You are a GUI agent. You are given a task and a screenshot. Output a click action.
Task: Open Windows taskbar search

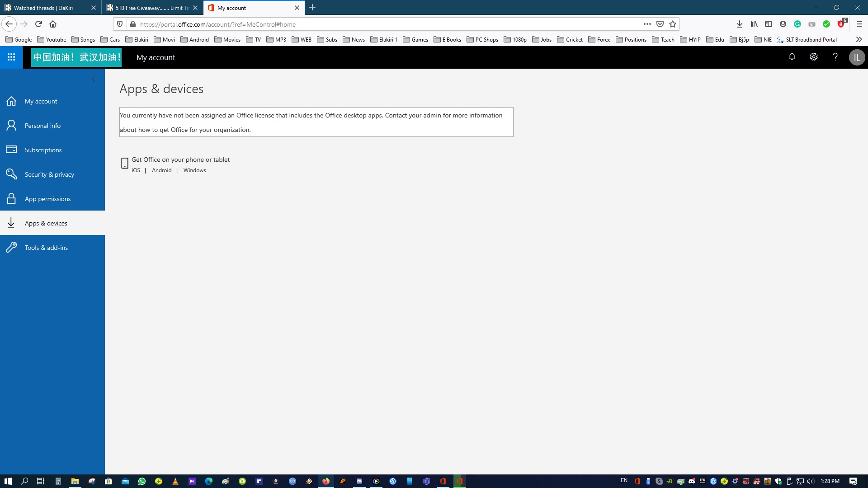(x=24, y=481)
